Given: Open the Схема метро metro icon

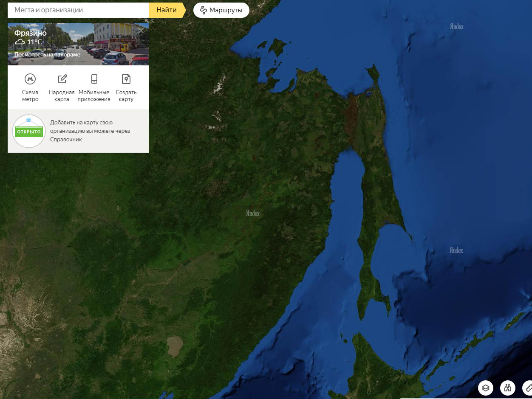Looking at the screenshot, I should point(30,79).
